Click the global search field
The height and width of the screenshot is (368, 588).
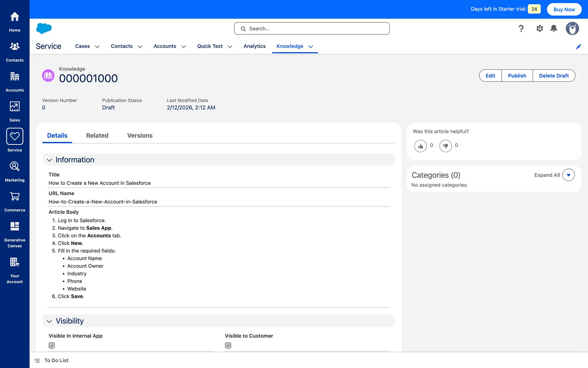click(312, 29)
